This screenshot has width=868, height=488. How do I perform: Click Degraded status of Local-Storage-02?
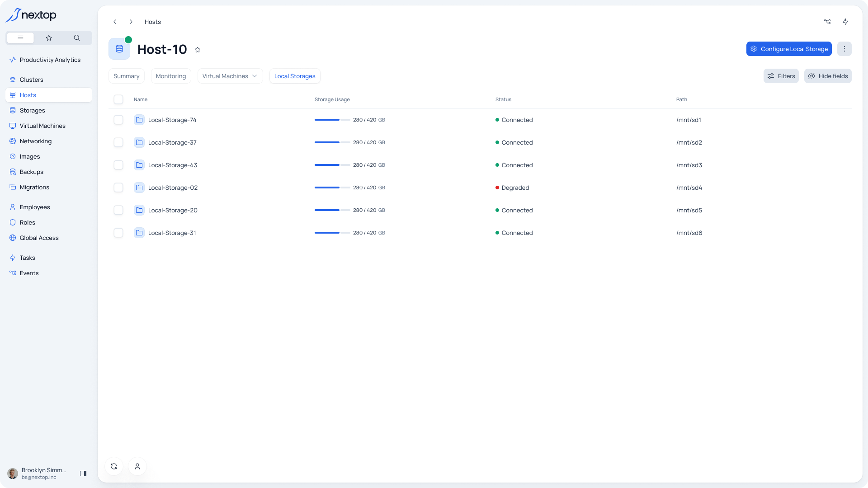click(x=512, y=188)
